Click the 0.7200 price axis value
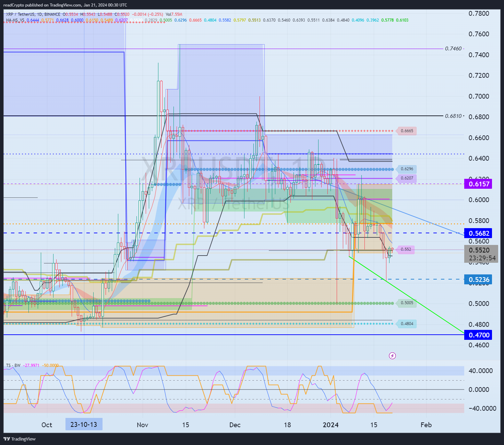Image resolution: width=504 pixels, height=445 pixels. [479, 75]
